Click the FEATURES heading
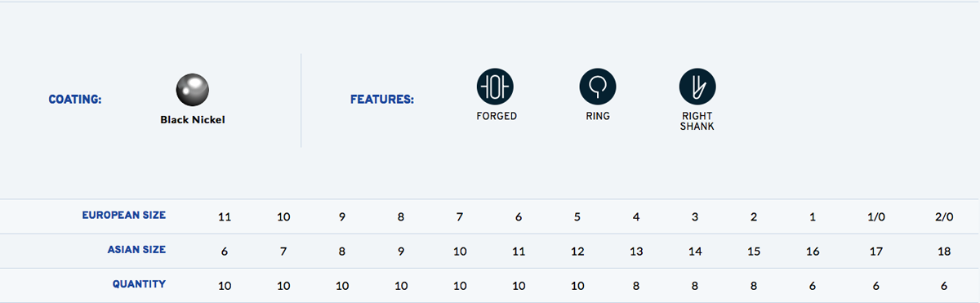 click(x=382, y=100)
